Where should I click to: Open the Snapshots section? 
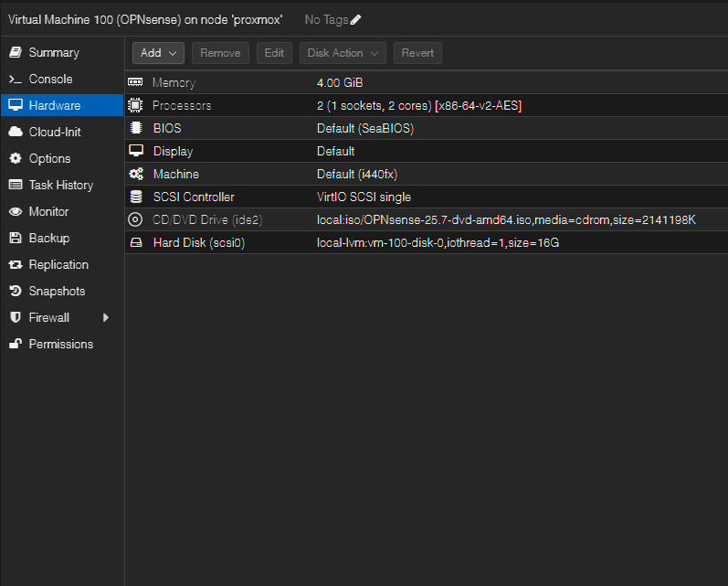tap(57, 291)
